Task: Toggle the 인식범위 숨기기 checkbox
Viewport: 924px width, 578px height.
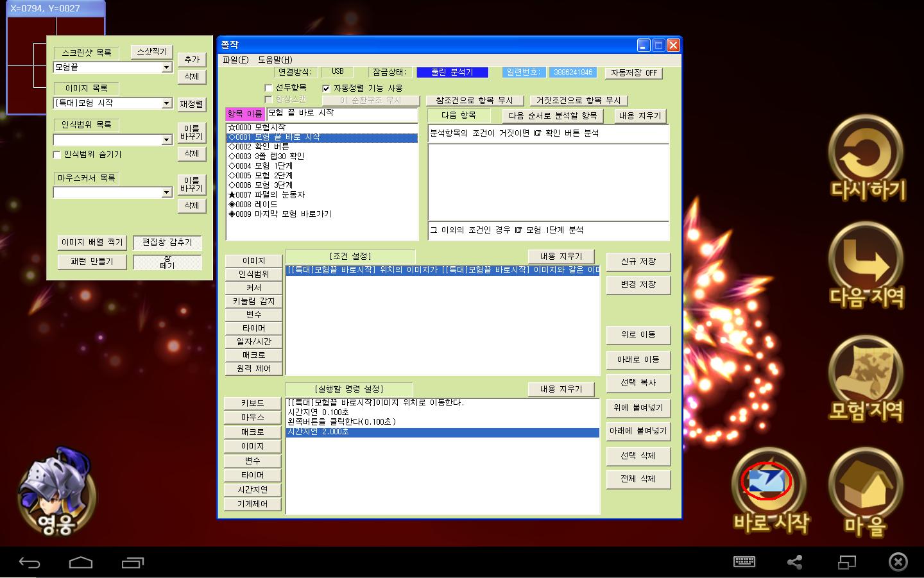Action: [x=57, y=155]
